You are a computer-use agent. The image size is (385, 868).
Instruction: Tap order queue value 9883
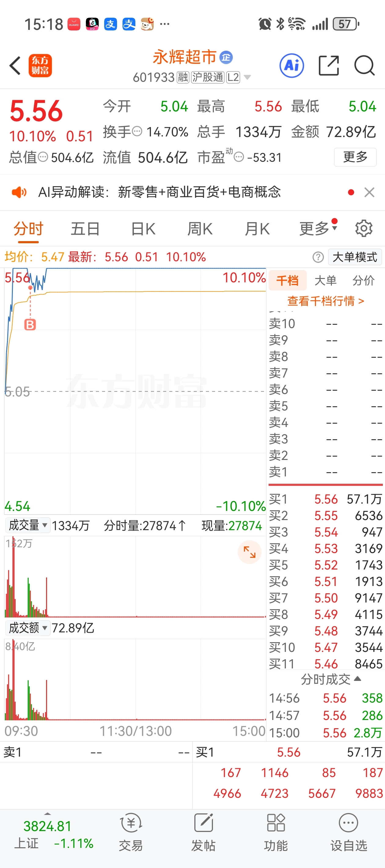pyautogui.click(x=369, y=793)
